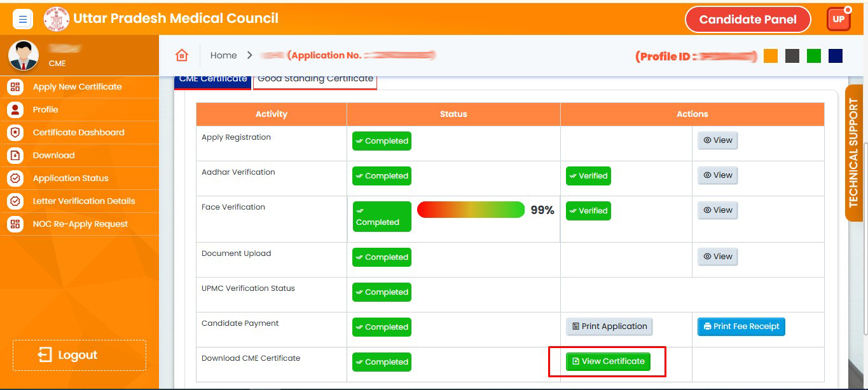Click the Print Fee Receipt button
The width and height of the screenshot is (868, 390).
pos(741,326)
